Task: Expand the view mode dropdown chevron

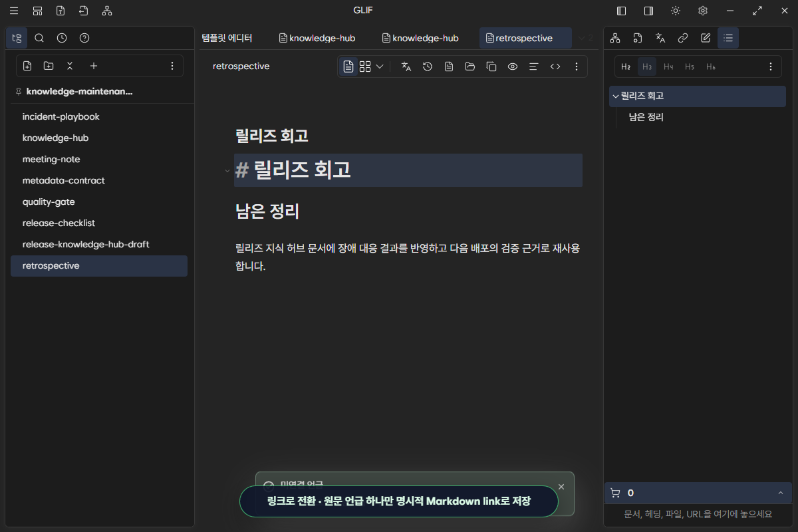Action: pos(380,66)
